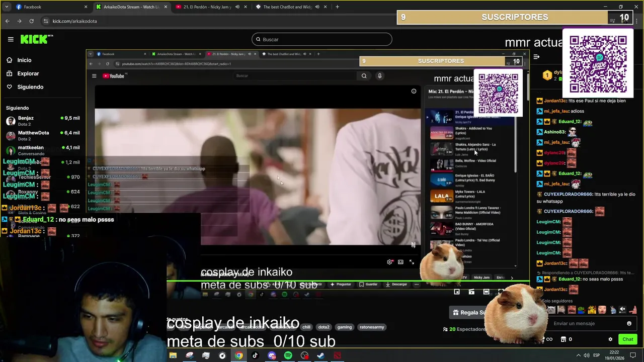Click YouTube search magnifier in streamed window

click(364, 76)
